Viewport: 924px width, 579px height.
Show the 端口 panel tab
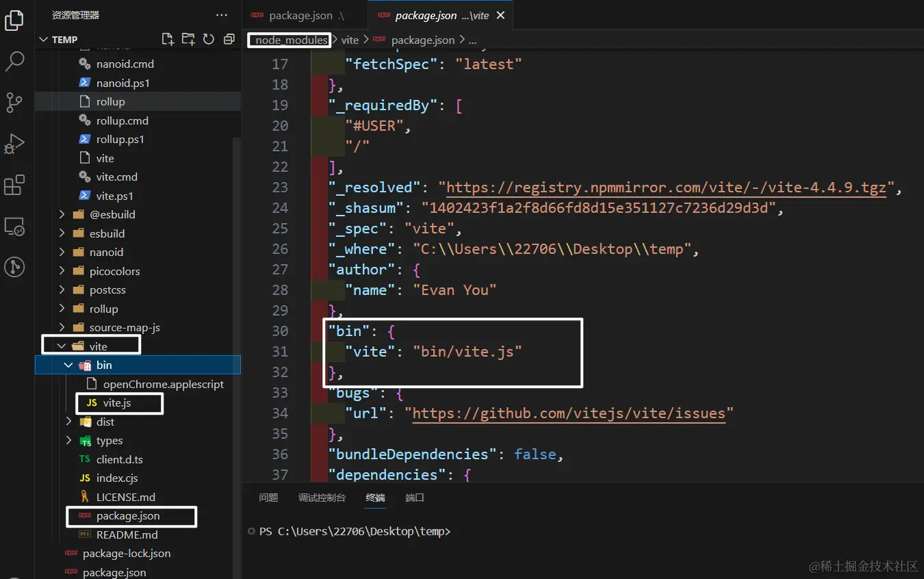pos(415,498)
